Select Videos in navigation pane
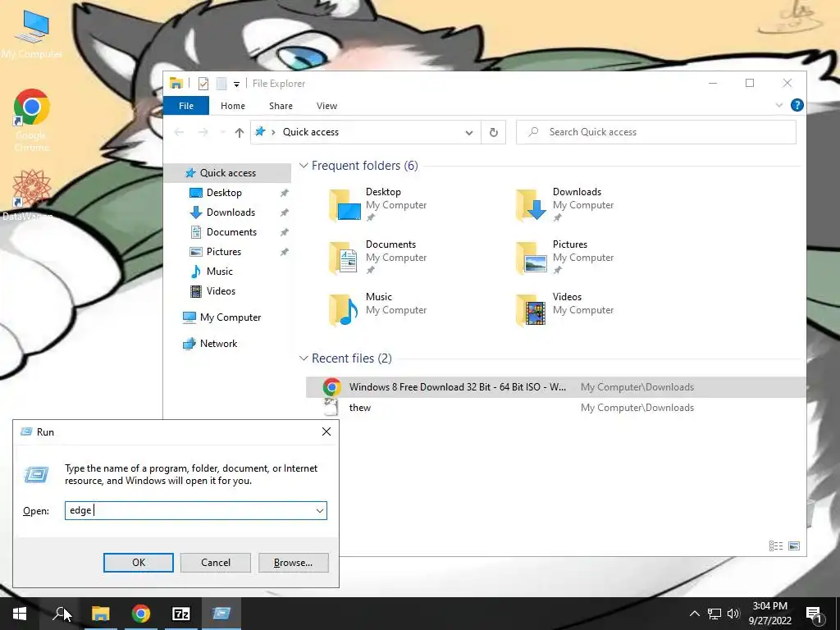The width and height of the screenshot is (840, 630). click(x=221, y=291)
